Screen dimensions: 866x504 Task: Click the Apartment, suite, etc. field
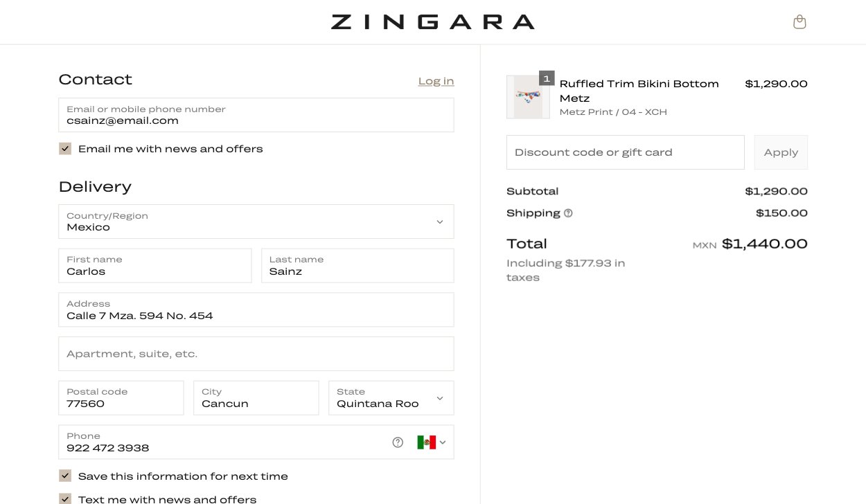(x=256, y=354)
